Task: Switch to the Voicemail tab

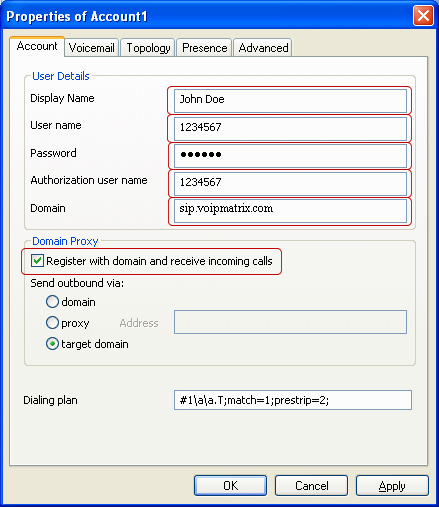Action: (x=92, y=48)
